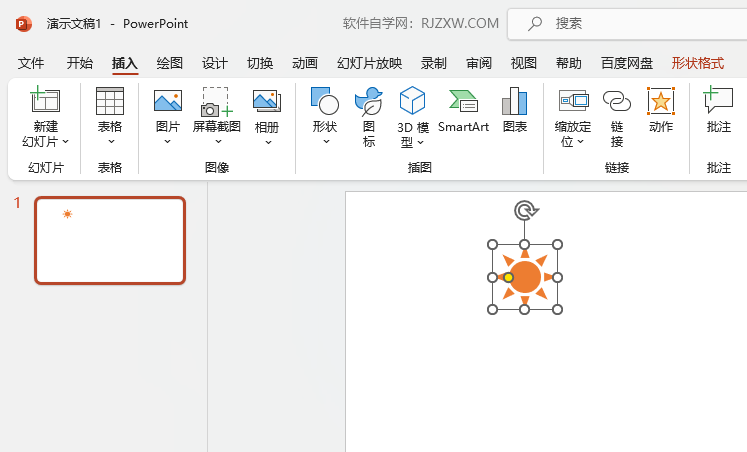Click the Zoom navigation icon
The image size is (747, 452).
[x=574, y=100]
